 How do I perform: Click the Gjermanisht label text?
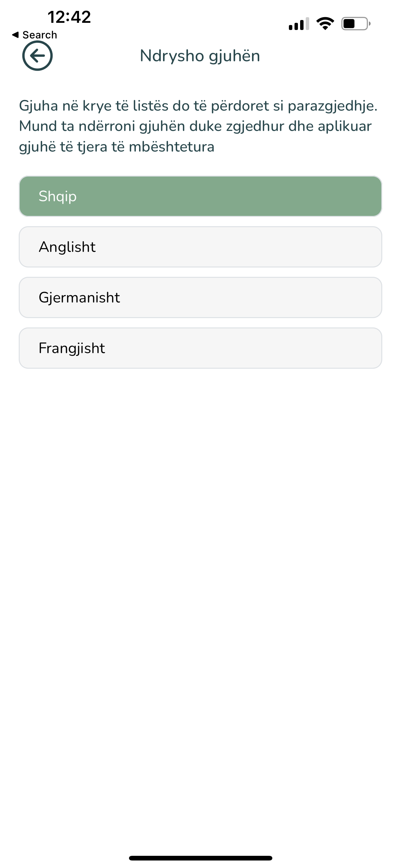pos(79,297)
